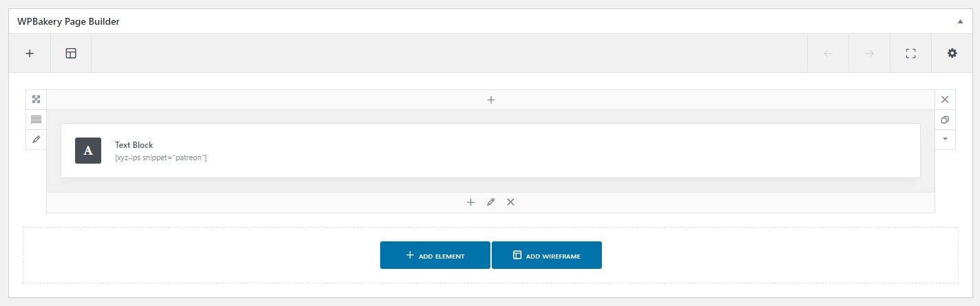
Task: Toggle the row collapse caret
Action: coord(945,139)
